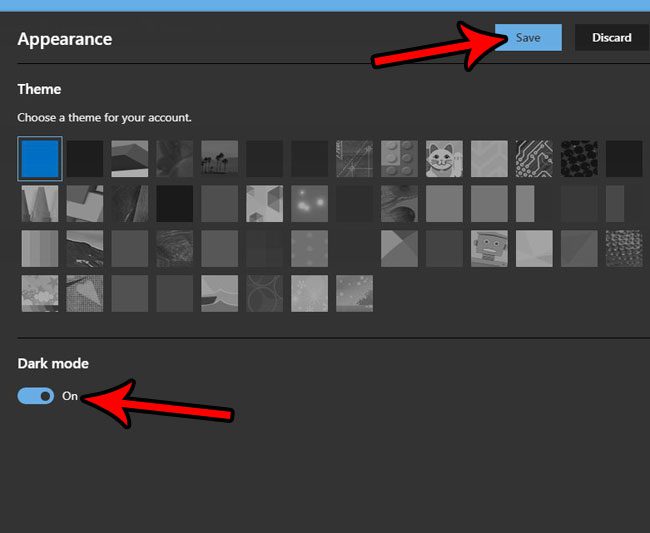Choose the wavy mountains theme in last row
The height and width of the screenshot is (533, 650).
pos(219,293)
